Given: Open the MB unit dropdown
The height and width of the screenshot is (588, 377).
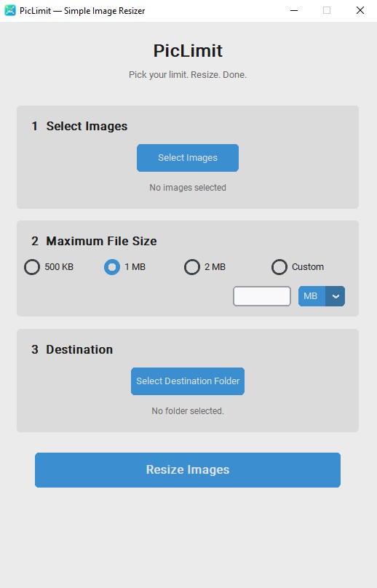Looking at the screenshot, I should pos(322,296).
